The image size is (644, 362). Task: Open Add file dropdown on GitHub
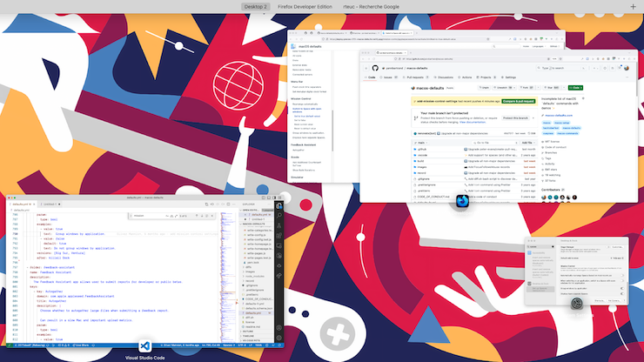pos(528,143)
